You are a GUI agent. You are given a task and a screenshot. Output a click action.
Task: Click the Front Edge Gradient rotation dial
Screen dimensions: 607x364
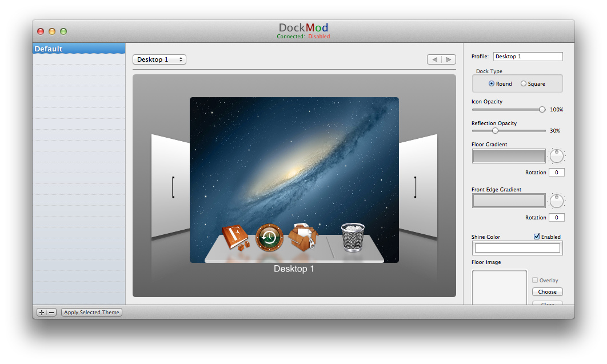click(x=557, y=201)
